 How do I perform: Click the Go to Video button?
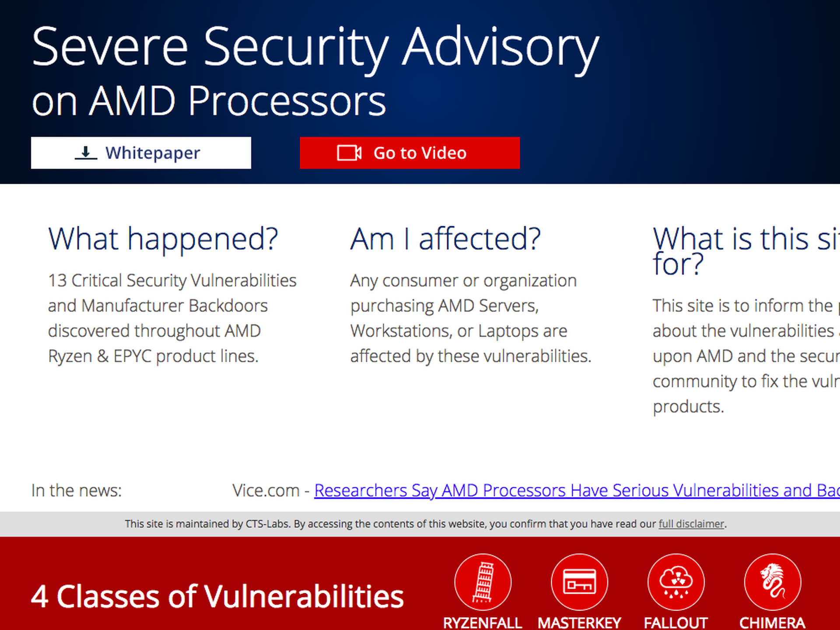409,153
